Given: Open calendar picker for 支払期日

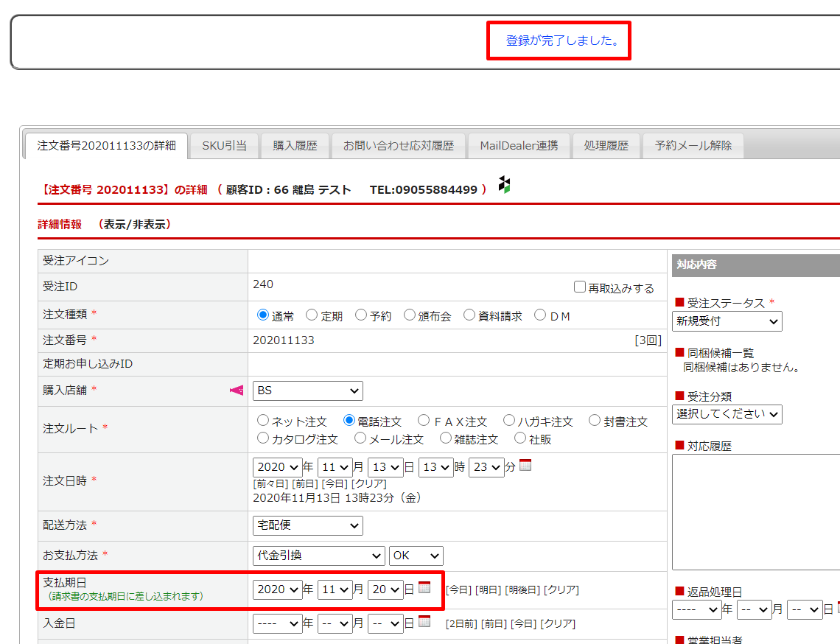Looking at the screenshot, I should pos(424,587).
